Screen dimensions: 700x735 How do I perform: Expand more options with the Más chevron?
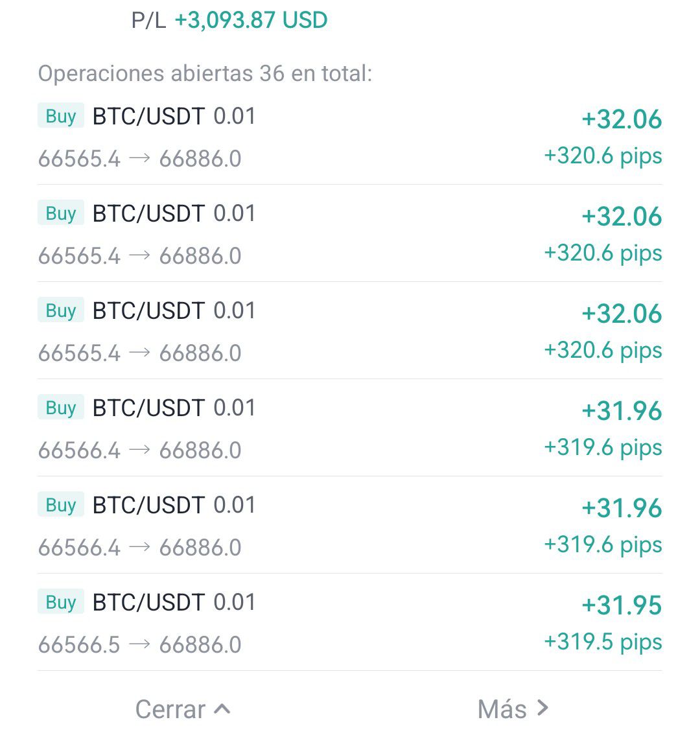pos(542,708)
